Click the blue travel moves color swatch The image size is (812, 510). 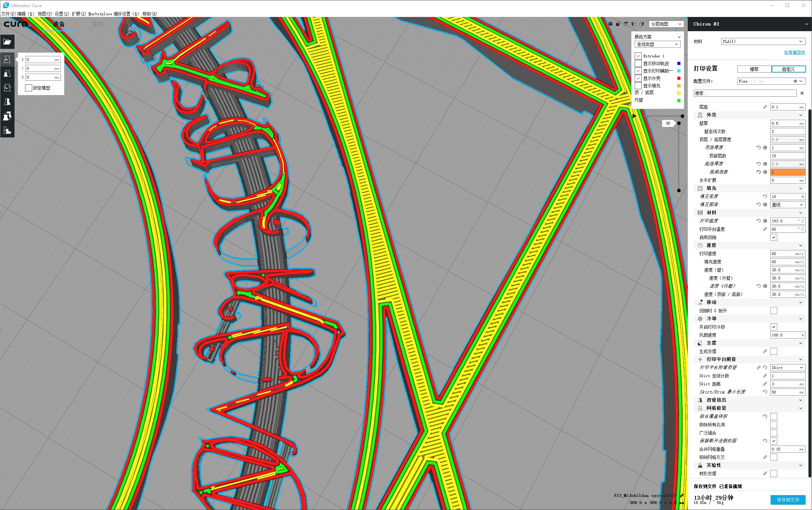[x=679, y=63]
